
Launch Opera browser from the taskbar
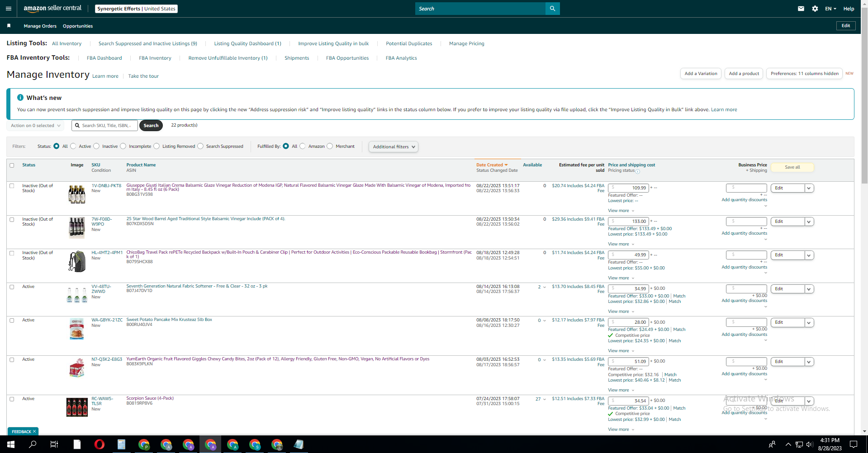(99, 444)
